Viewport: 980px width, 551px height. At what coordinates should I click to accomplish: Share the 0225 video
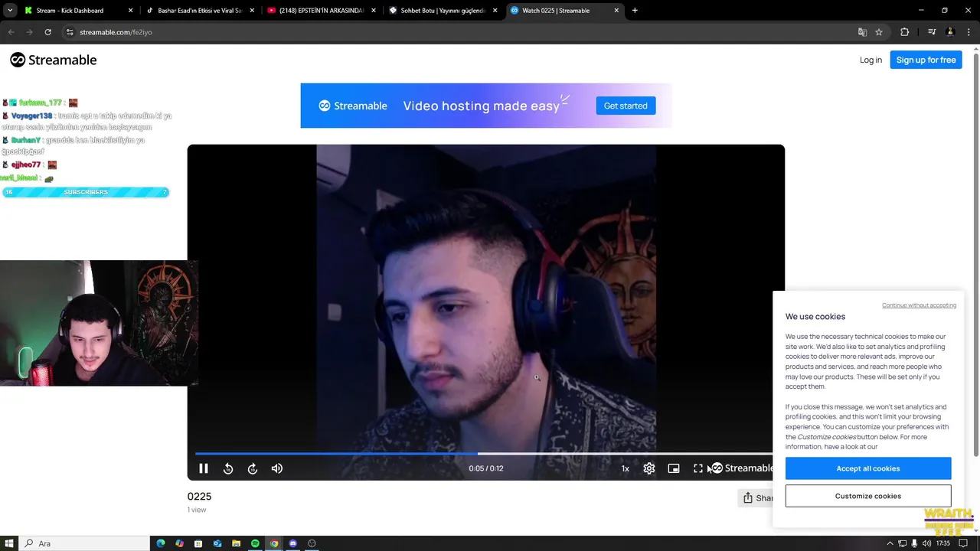[756, 497]
